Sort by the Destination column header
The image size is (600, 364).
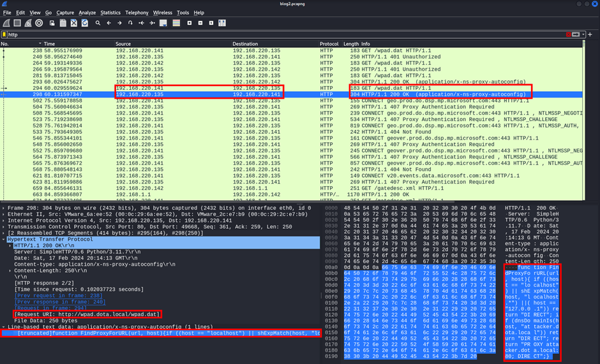[x=275, y=44]
